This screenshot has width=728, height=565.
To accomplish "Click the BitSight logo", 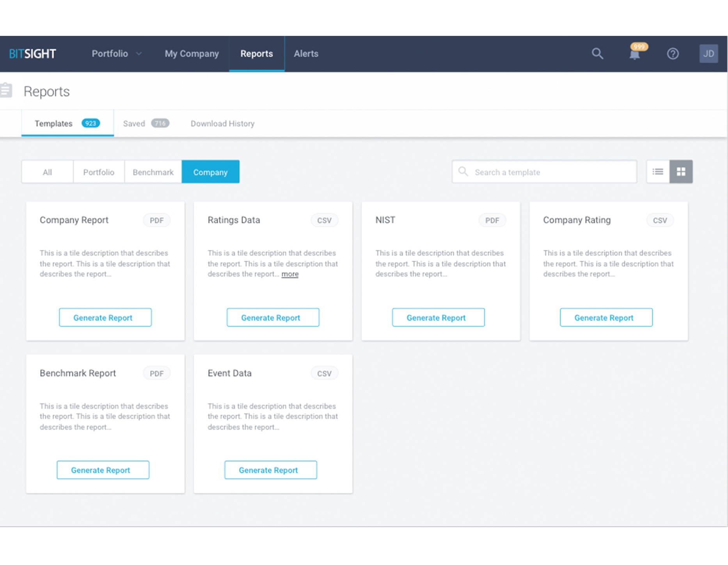I will [x=32, y=54].
